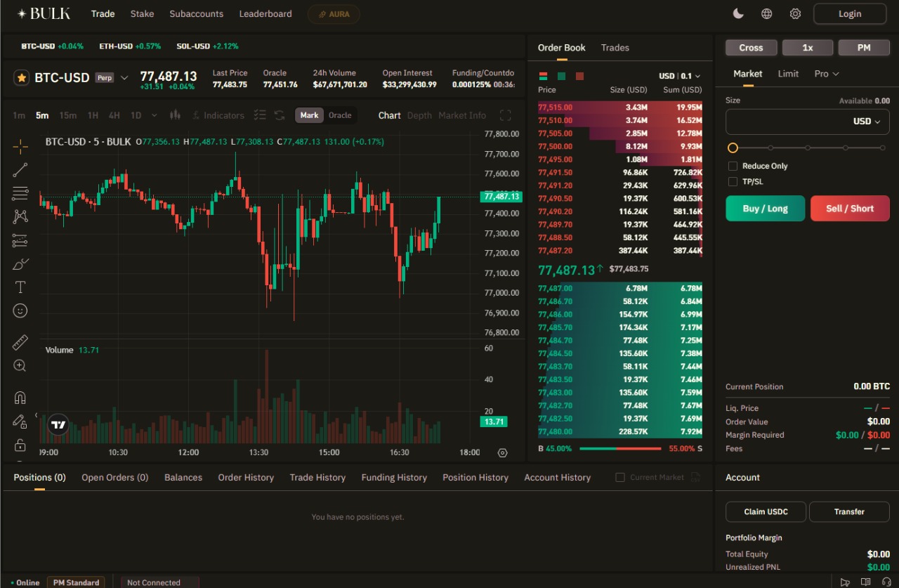Image resolution: width=899 pixels, height=588 pixels.
Task: Lock all drawings with the padlock icon
Action: click(20, 445)
